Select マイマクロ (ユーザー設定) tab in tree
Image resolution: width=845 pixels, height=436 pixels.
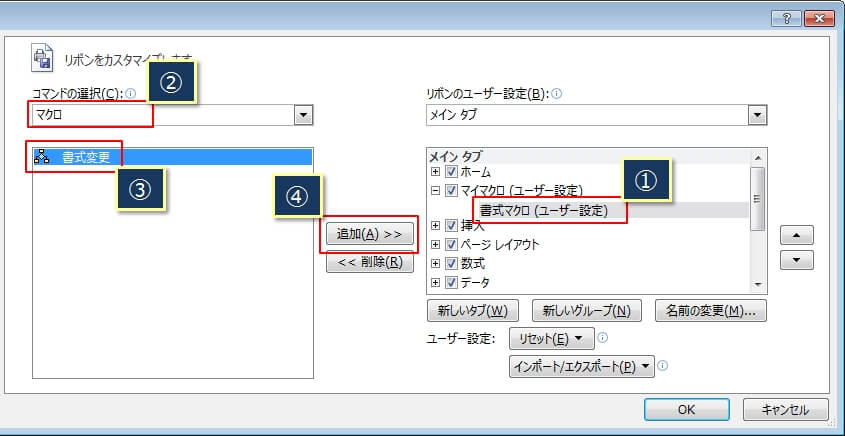pos(520,191)
